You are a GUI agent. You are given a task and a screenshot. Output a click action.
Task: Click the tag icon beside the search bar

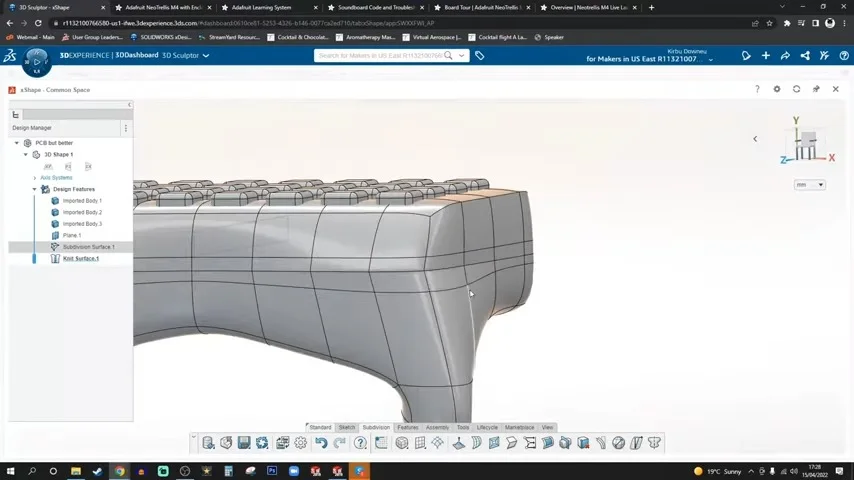click(480, 56)
